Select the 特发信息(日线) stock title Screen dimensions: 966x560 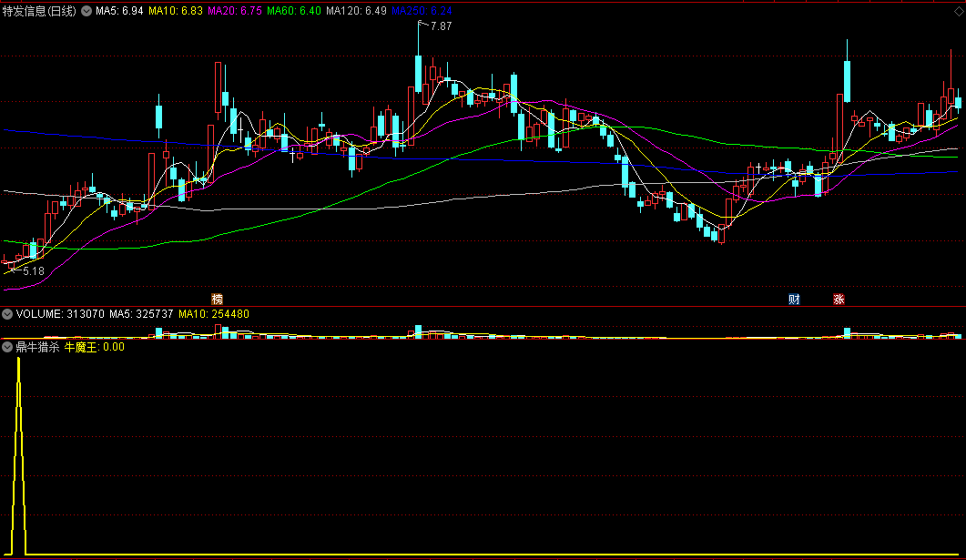(39, 11)
